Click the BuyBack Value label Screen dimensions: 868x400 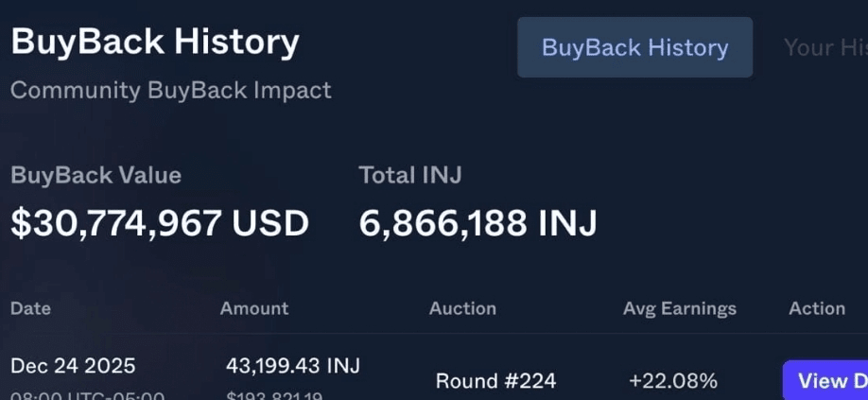pos(95,175)
